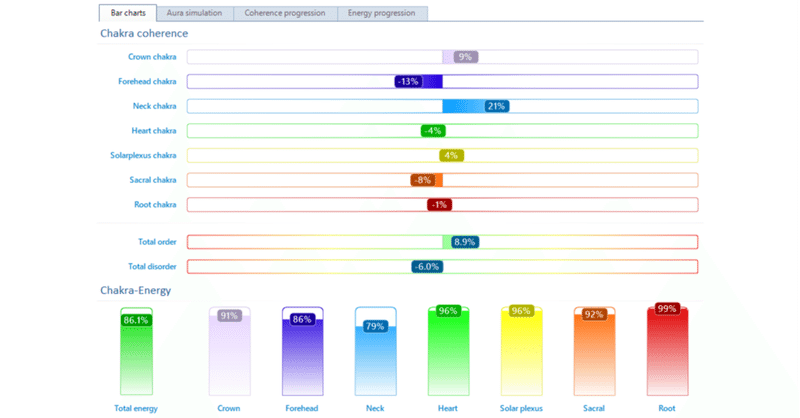Click the Sacral chakra coherence bar
Viewport: 800px width, 418px height.
tap(442, 180)
